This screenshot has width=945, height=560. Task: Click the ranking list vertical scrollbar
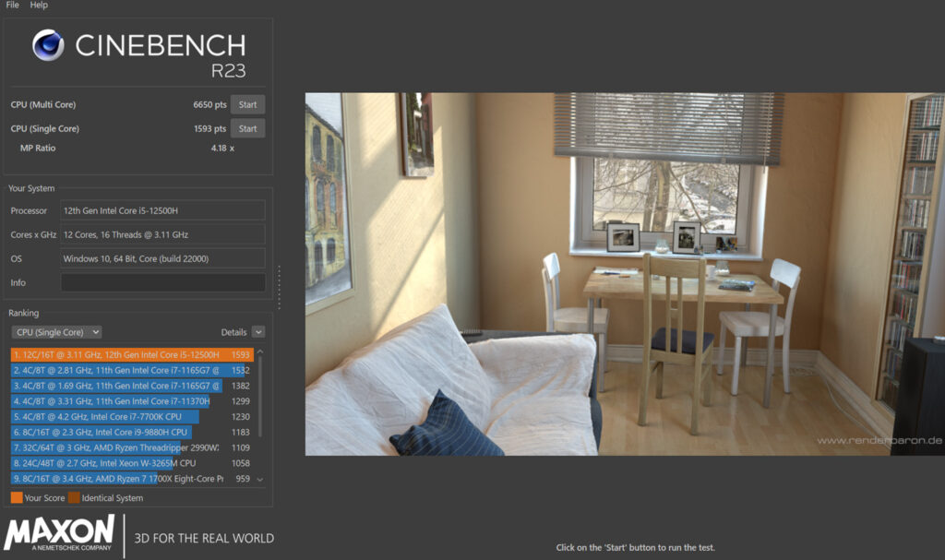[x=260, y=397]
